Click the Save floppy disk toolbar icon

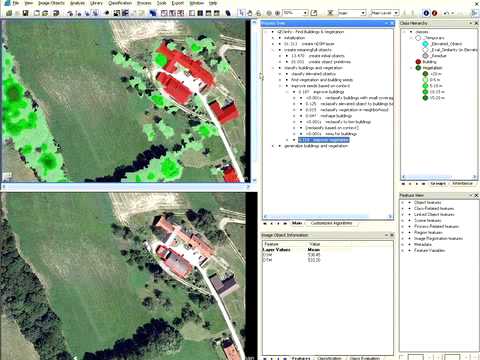(x=25, y=13)
